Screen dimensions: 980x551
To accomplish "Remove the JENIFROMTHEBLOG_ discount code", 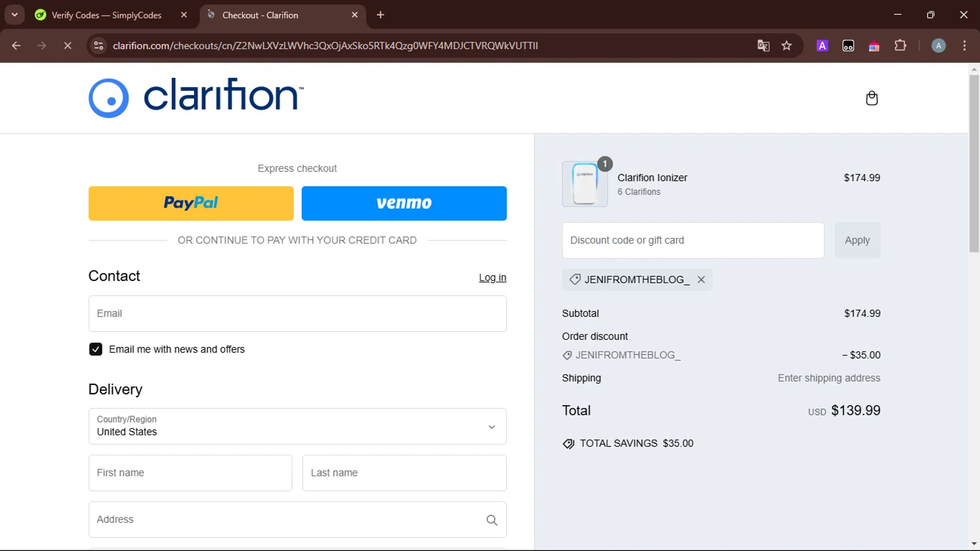I will point(701,280).
